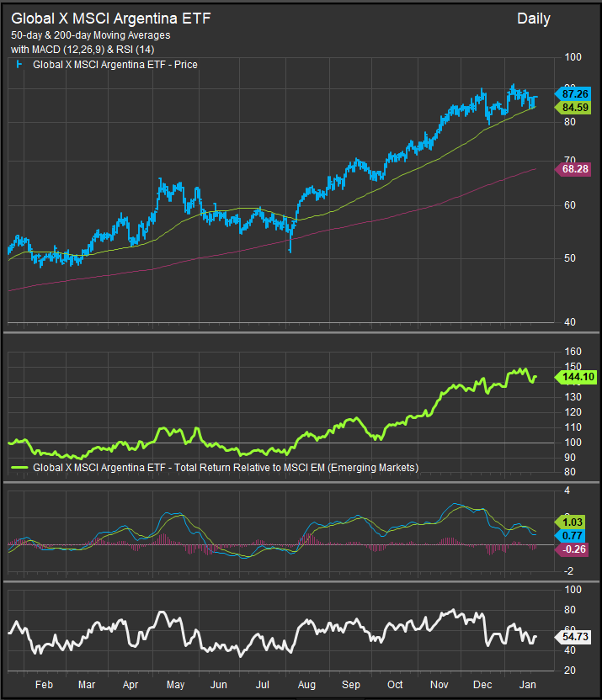The image size is (602, 700).
Task: Click the green relative return legend line
Action: point(19,468)
